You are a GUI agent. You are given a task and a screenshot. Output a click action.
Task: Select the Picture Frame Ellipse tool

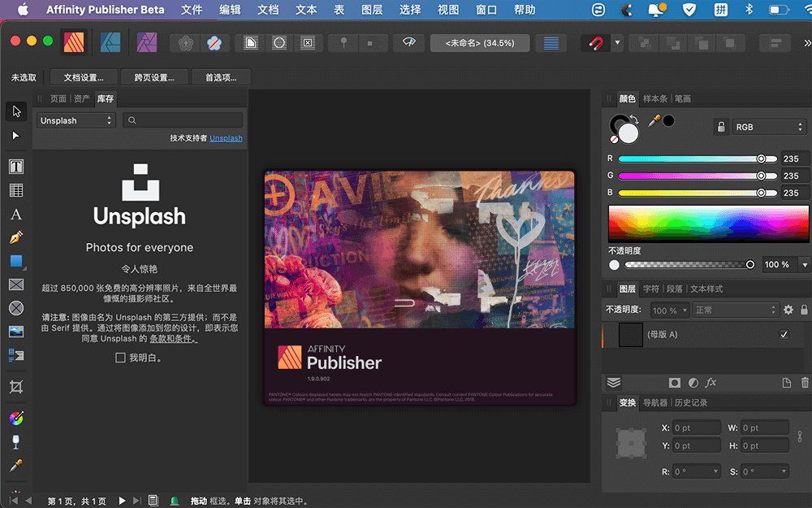16,308
